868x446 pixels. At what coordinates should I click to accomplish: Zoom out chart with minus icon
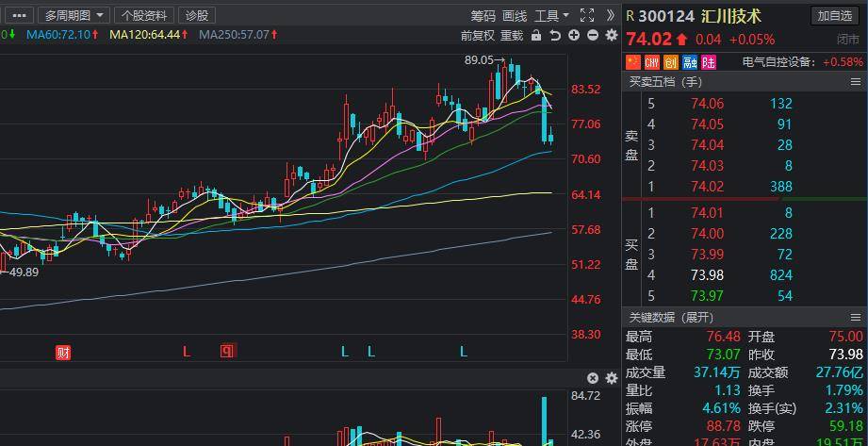pos(593,35)
